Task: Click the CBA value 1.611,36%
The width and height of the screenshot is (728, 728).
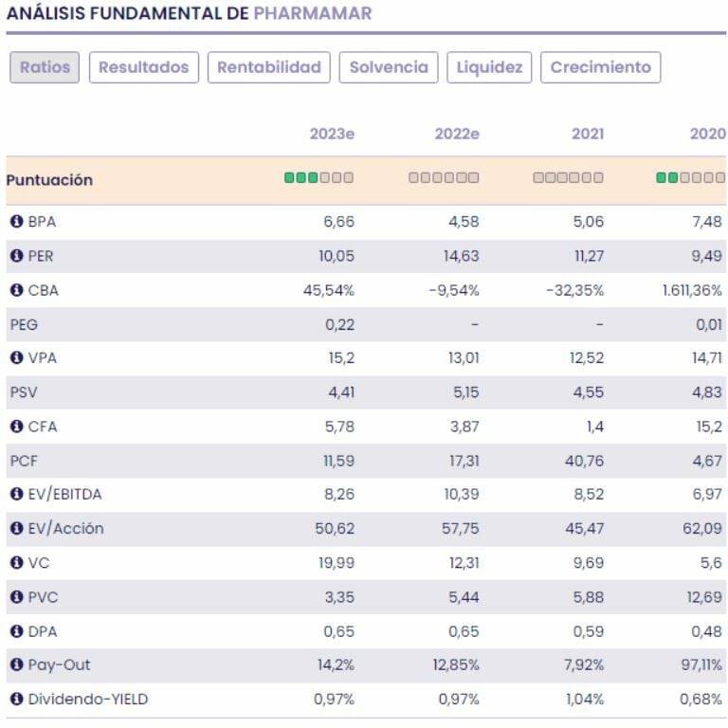Action: tap(692, 290)
